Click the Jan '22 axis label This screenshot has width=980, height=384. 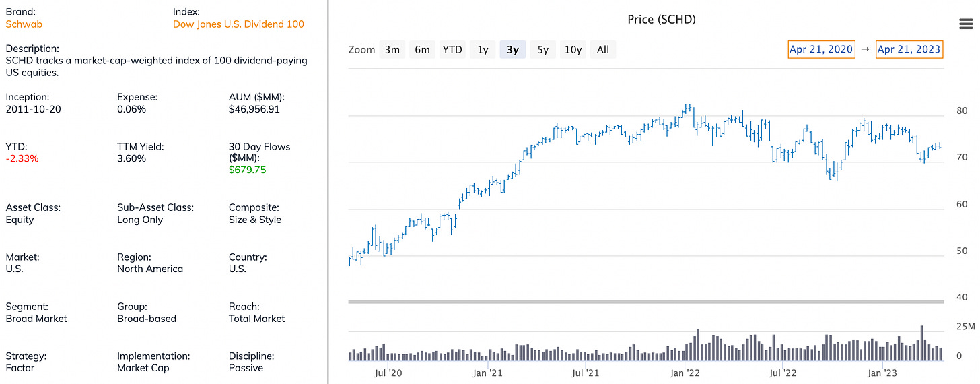pos(685,372)
